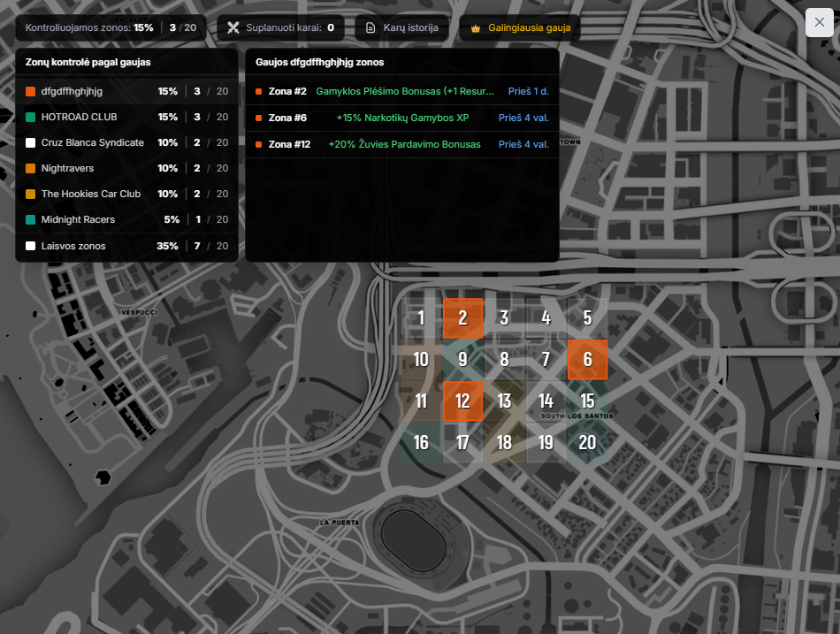This screenshot has width=840, height=634.
Task: Open the Zona #12 entry in gang zones list
Action: coord(402,144)
